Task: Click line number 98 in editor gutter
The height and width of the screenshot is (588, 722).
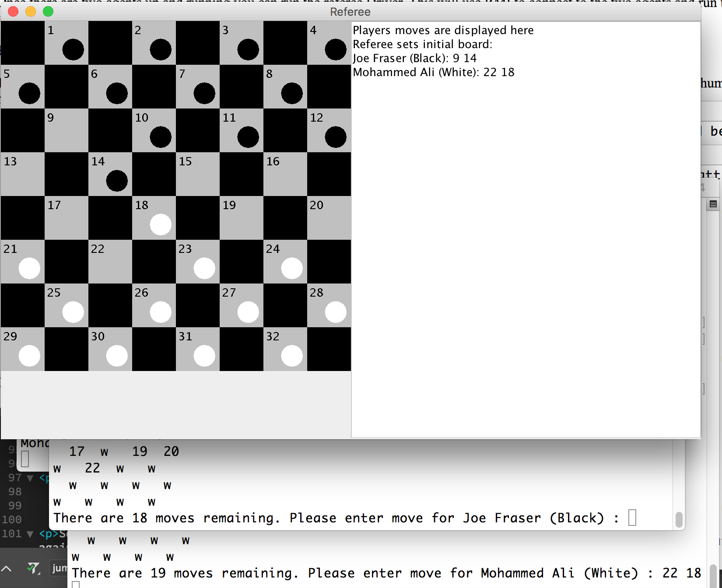Action: click(x=15, y=492)
